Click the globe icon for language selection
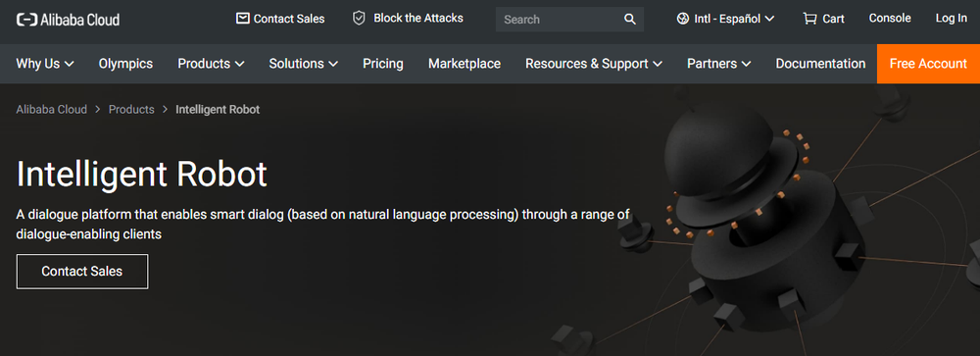The width and height of the screenshot is (980, 356). pos(682,19)
